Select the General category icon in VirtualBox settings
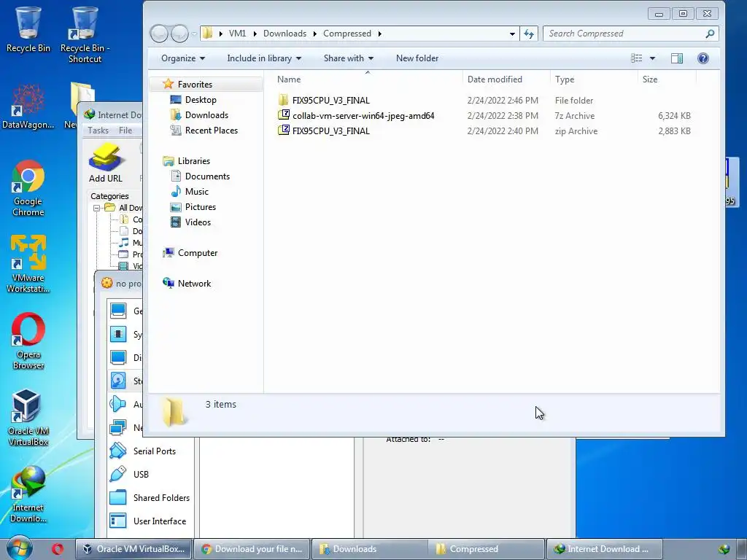This screenshot has height=560, width=747. tap(118, 311)
